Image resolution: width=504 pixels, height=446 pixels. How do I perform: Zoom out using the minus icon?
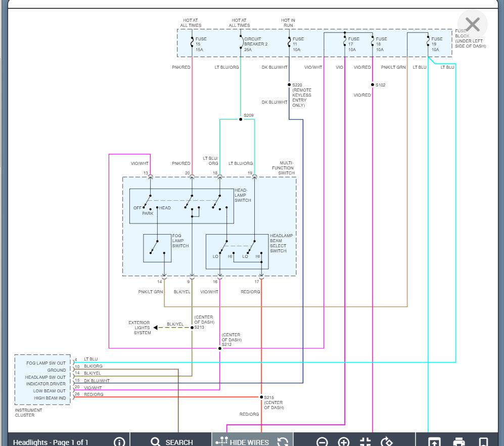coord(322,442)
